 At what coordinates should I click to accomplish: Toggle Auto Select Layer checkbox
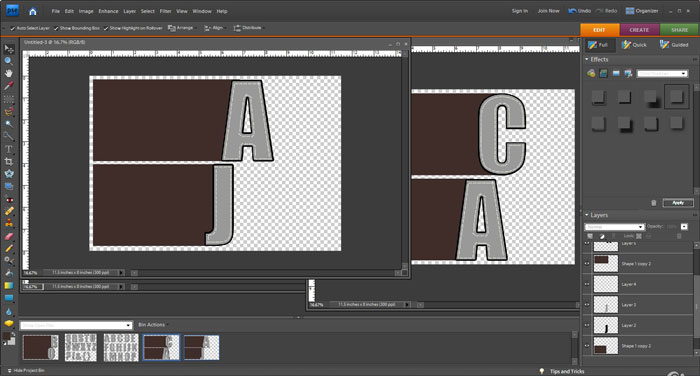(x=13, y=28)
